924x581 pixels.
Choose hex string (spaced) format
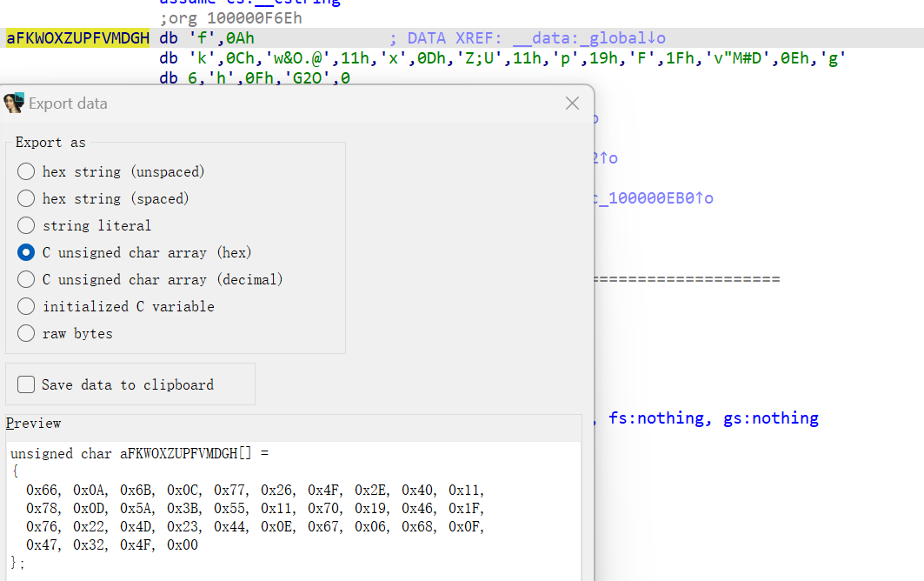(27, 198)
